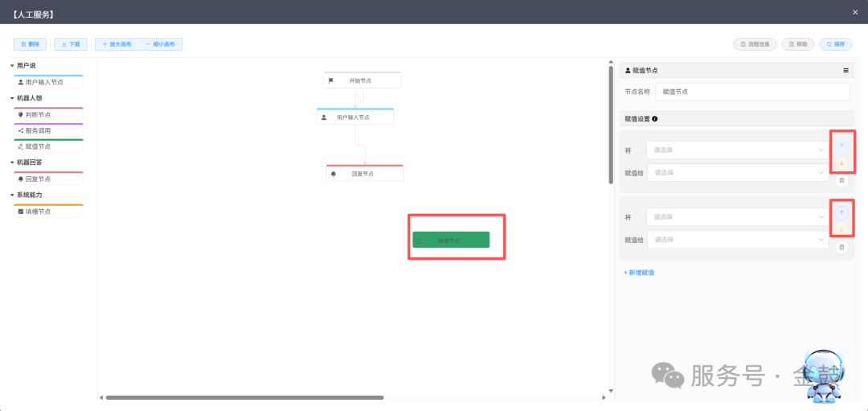The image size is (868, 411).
Task: Open first 赋值给 dropdown
Action: tap(739, 172)
